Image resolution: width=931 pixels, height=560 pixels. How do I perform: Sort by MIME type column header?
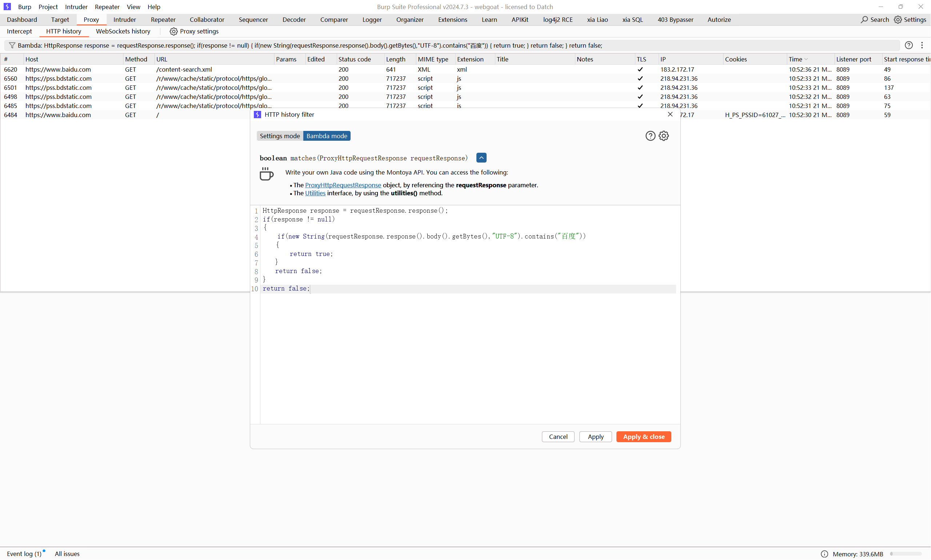point(435,59)
